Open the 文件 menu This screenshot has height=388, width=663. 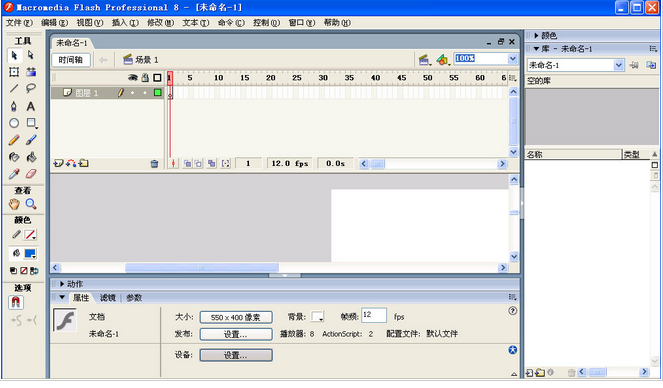tap(19, 22)
